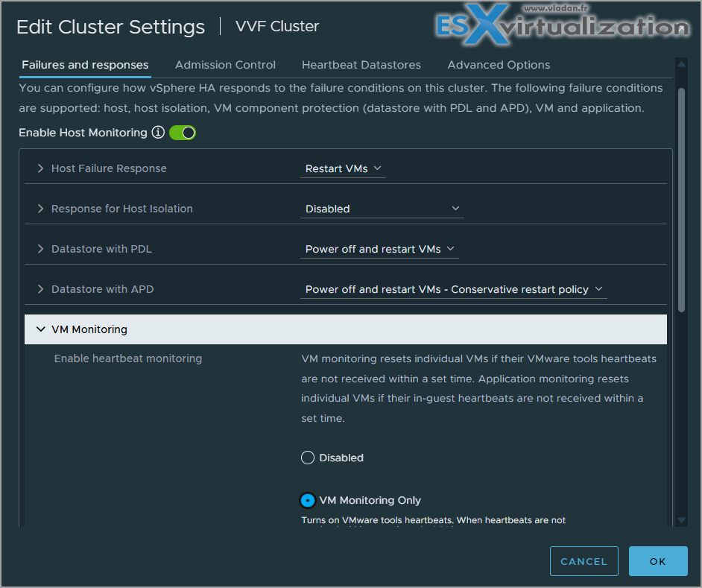This screenshot has height=588, width=702.
Task: Select VM Monitoring Only radio button
Action: (308, 500)
